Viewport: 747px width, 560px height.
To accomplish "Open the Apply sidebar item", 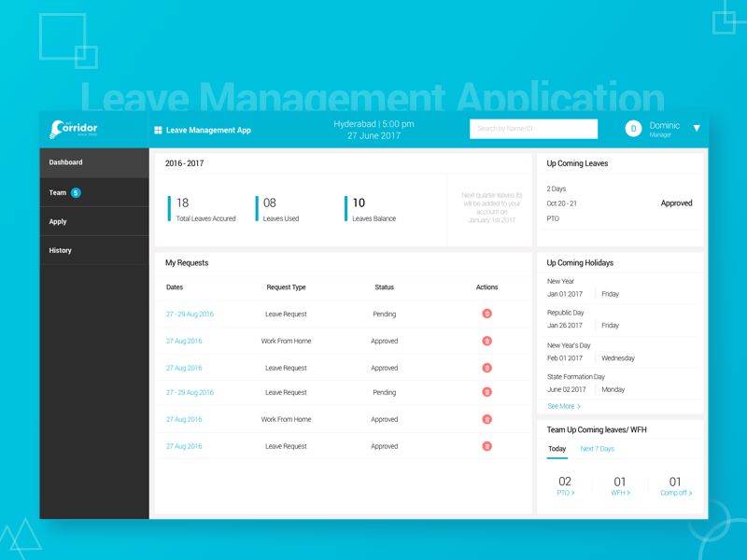I will point(94,221).
